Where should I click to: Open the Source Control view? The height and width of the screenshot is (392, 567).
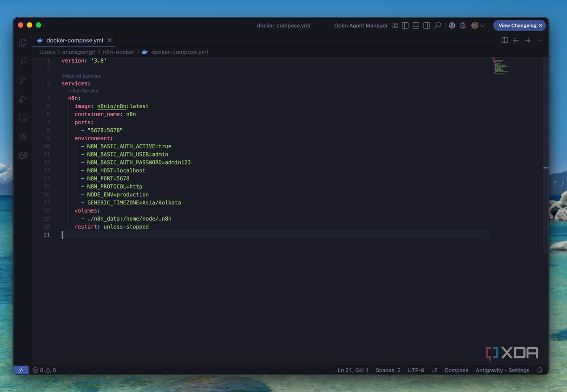pos(23,80)
